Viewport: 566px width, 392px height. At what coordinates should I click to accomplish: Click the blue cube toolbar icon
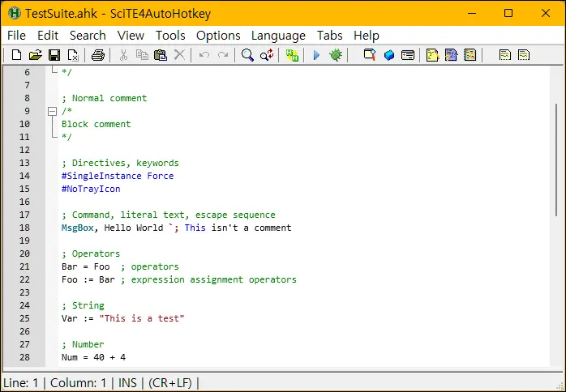389,55
